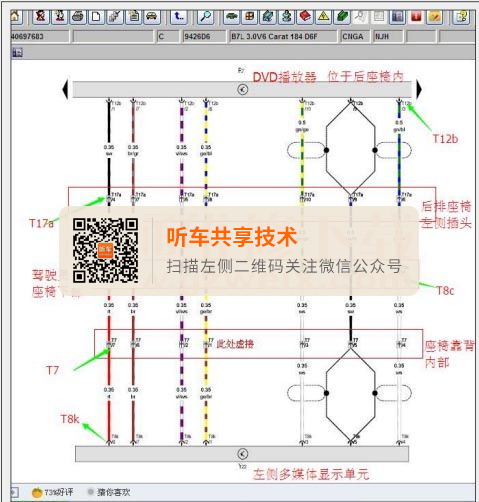
Task: Click the vehicle field showing B7L 3.0V6 Carat
Action: [x=283, y=37]
